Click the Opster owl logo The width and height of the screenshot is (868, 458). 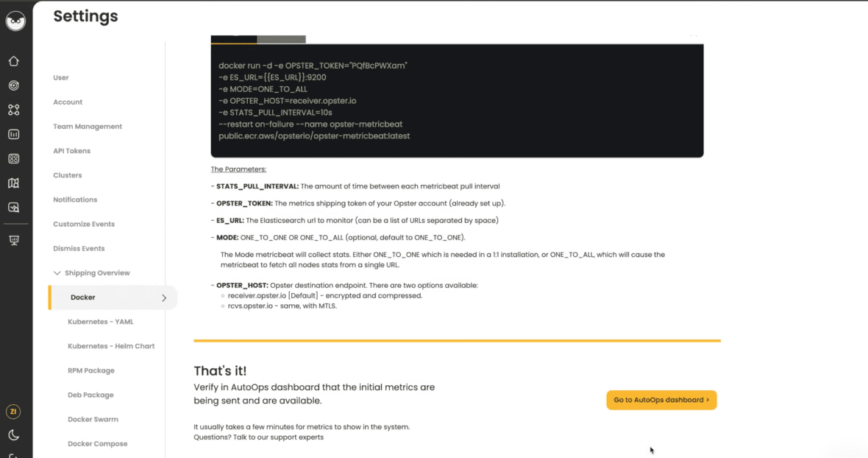pyautogui.click(x=15, y=21)
